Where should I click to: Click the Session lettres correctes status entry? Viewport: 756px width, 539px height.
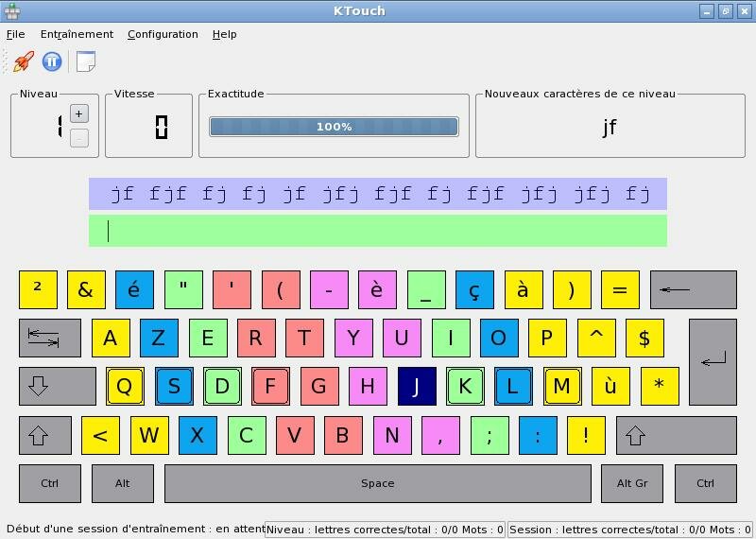coord(630,530)
